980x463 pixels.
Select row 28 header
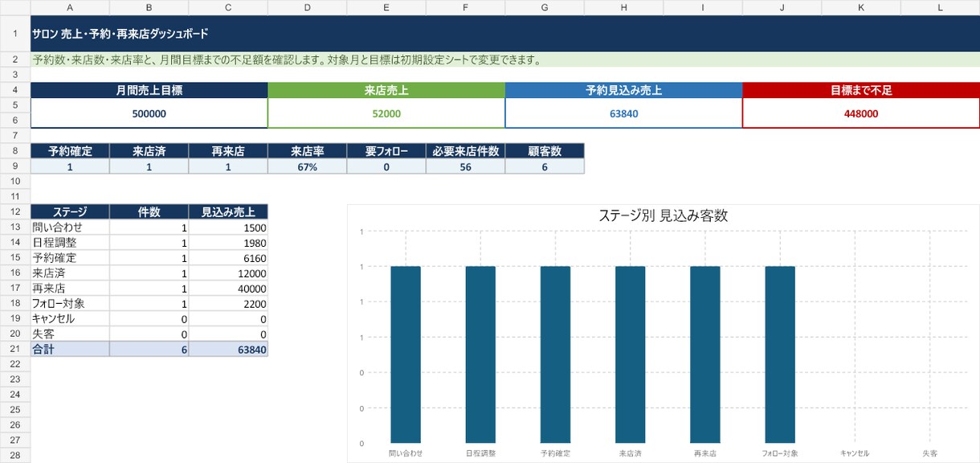[15, 456]
